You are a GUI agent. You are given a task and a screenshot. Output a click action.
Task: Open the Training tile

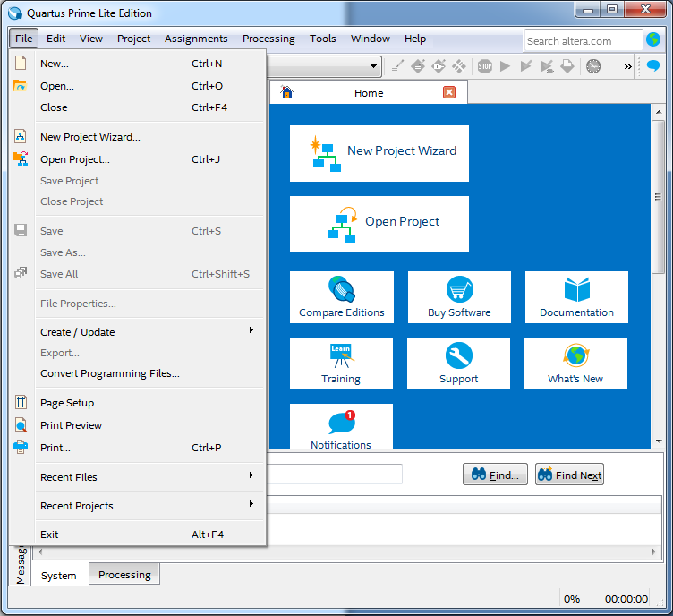(341, 364)
